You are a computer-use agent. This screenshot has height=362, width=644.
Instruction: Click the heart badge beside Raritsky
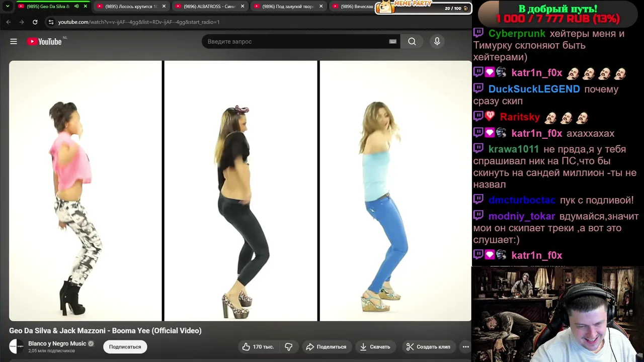[490, 117]
